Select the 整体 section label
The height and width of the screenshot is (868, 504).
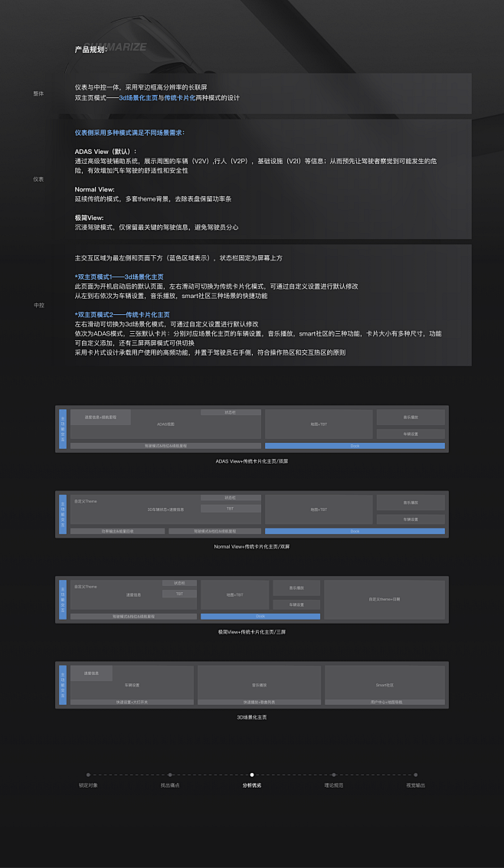[38, 93]
